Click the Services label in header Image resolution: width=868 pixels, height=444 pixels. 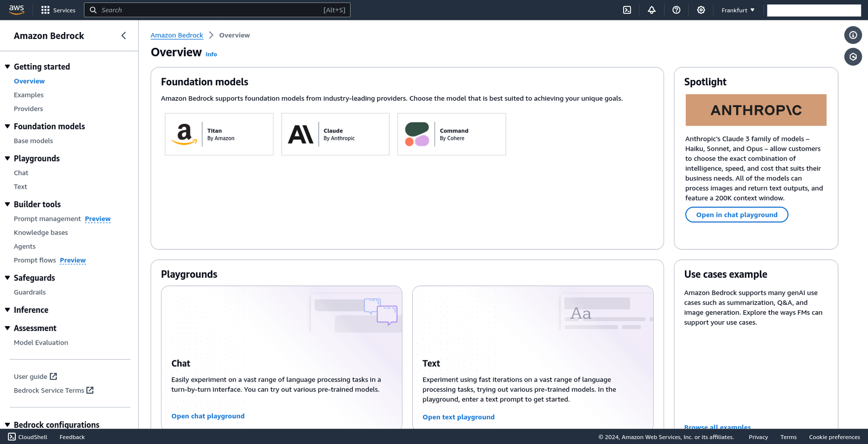[64, 10]
